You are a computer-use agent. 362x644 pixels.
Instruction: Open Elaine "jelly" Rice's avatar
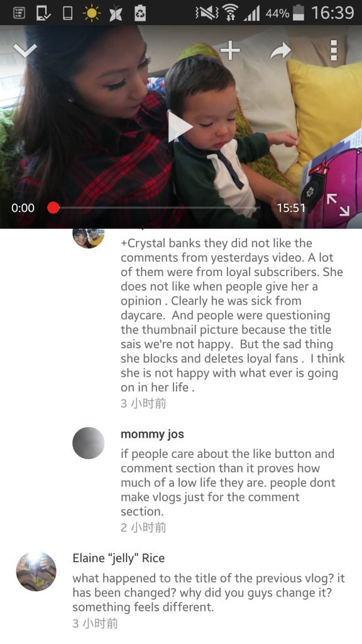pyautogui.click(x=36, y=571)
